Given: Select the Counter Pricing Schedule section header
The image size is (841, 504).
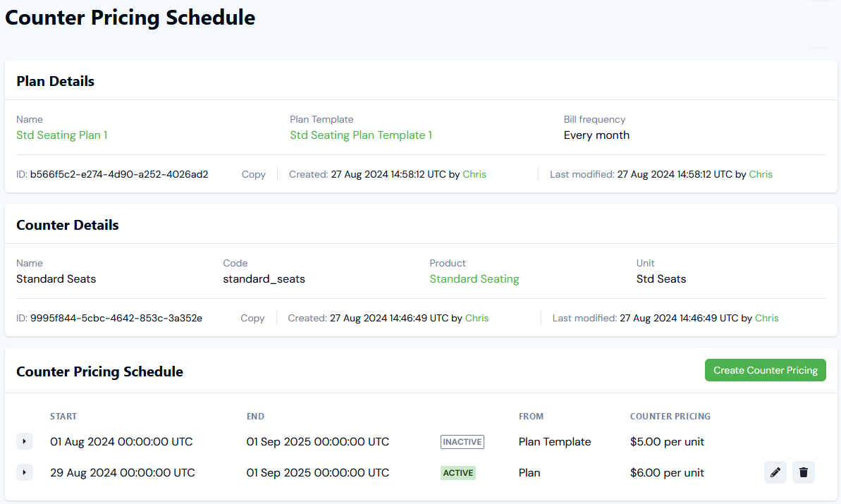Looking at the screenshot, I should pyautogui.click(x=99, y=371).
